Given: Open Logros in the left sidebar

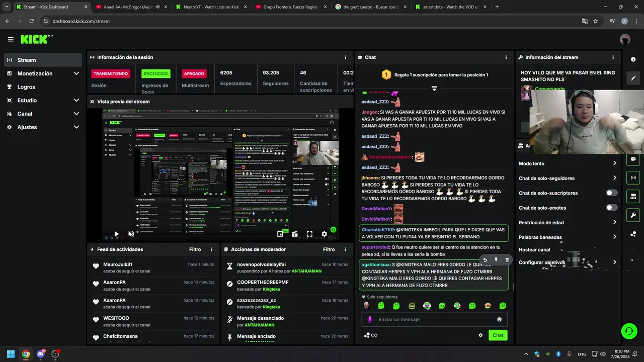Looking at the screenshot, I should pyautogui.click(x=43, y=87).
